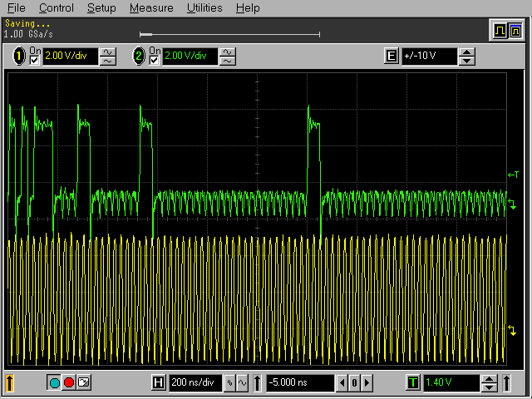Open the Measure menu
This screenshot has width=532, height=399.
151,7
